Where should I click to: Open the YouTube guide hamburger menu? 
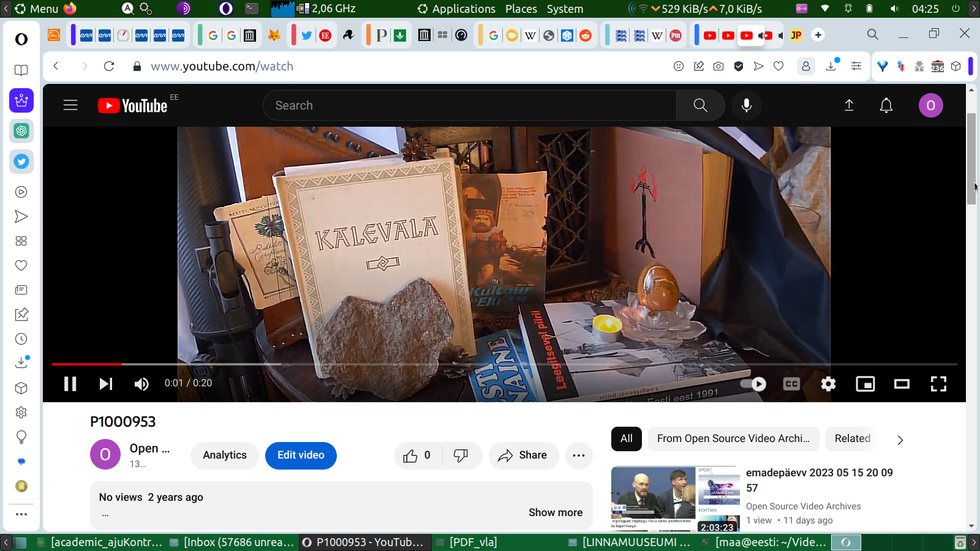pos(70,105)
